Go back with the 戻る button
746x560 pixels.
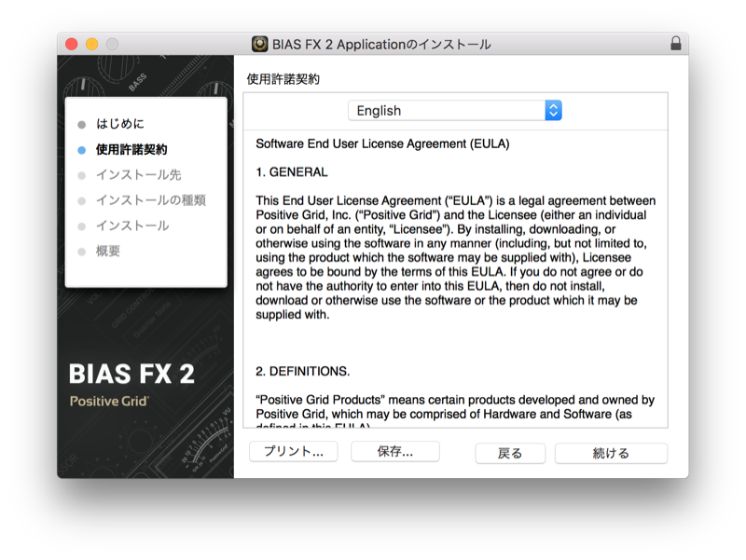pos(510,453)
